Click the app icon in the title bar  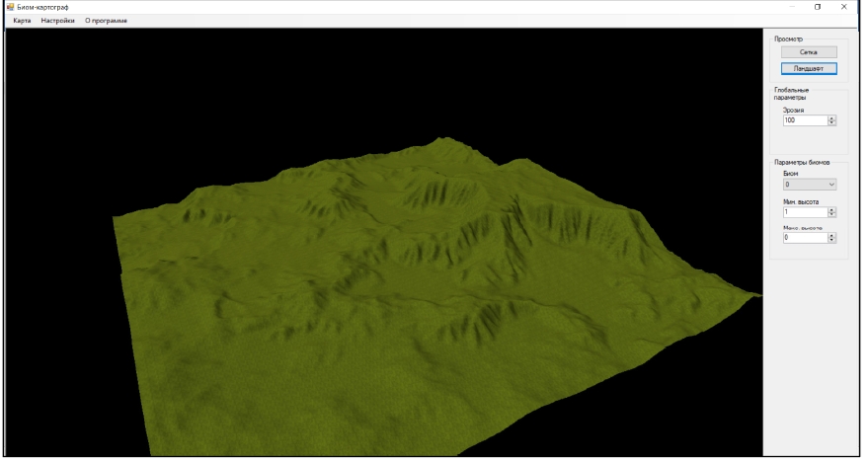pos(10,7)
